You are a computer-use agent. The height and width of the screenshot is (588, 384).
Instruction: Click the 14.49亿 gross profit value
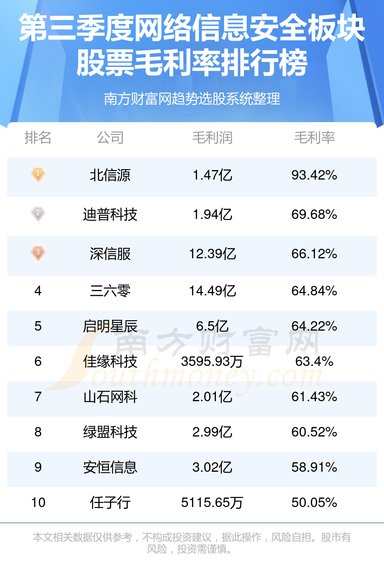click(212, 291)
